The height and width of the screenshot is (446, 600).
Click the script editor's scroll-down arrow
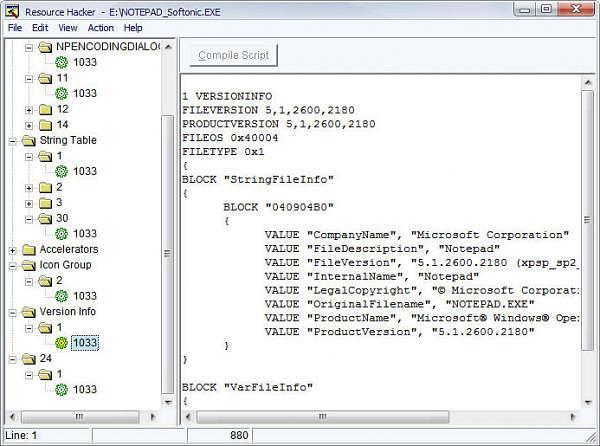(588, 402)
